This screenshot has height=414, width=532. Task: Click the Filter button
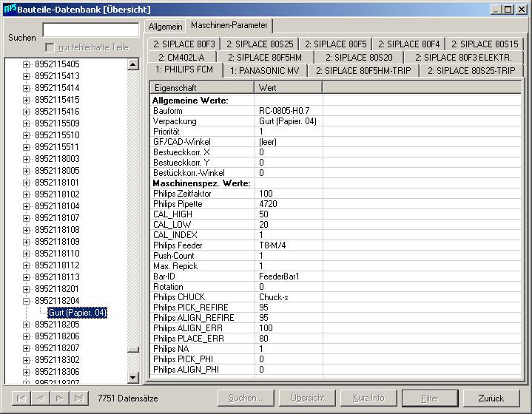[430, 398]
